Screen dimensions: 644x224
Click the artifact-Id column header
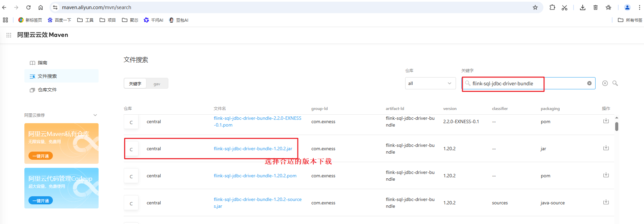[x=395, y=109]
